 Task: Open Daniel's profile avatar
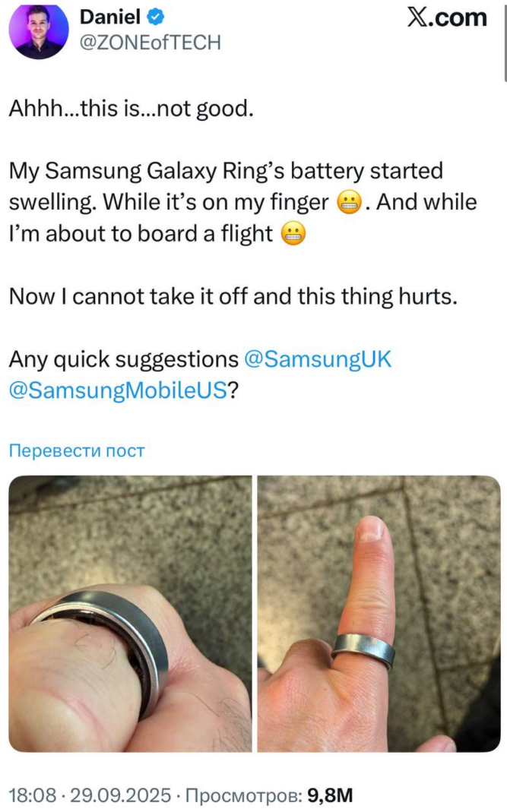coord(39,30)
